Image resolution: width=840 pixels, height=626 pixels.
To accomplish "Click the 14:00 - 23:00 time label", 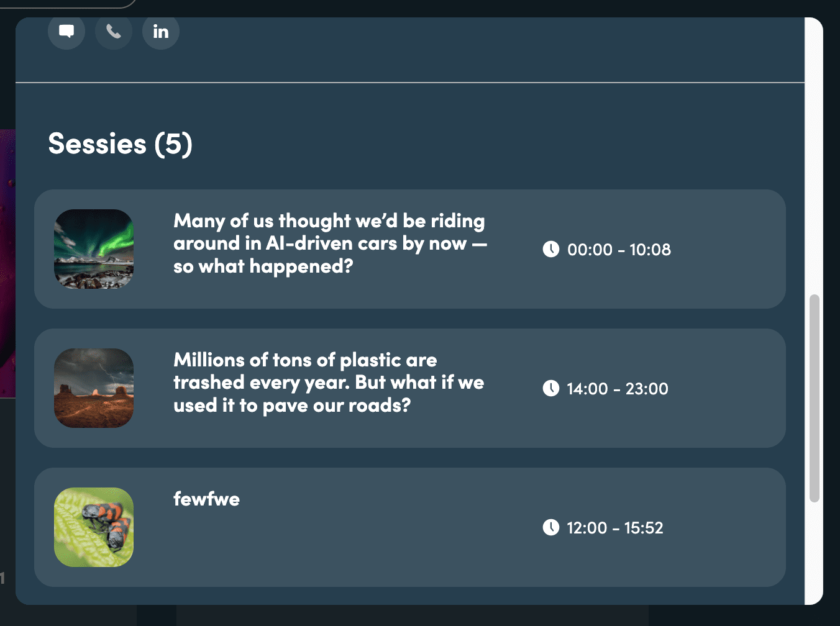I will pos(618,389).
